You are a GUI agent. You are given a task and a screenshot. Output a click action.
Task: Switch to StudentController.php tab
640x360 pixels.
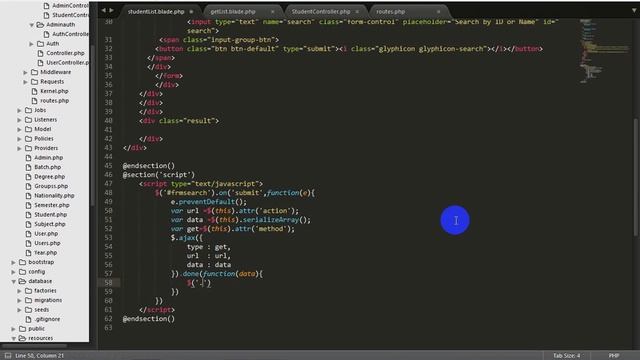point(321,12)
